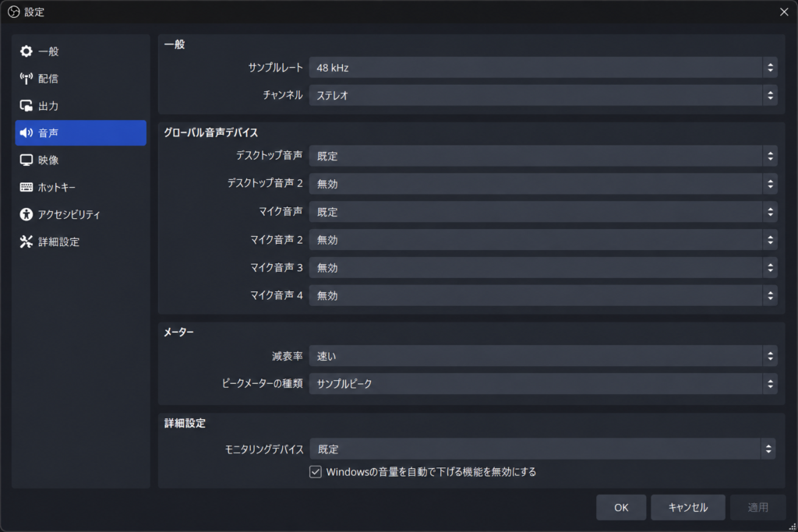Open the チャンネル dropdown showing ステレオ

543,95
